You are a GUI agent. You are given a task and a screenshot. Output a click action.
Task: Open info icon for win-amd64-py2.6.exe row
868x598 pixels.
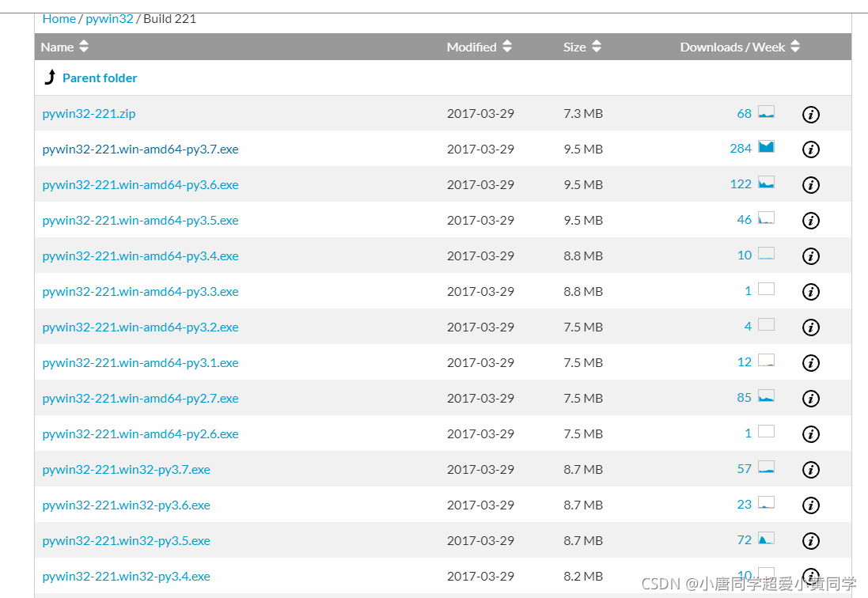click(x=810, y=434)
